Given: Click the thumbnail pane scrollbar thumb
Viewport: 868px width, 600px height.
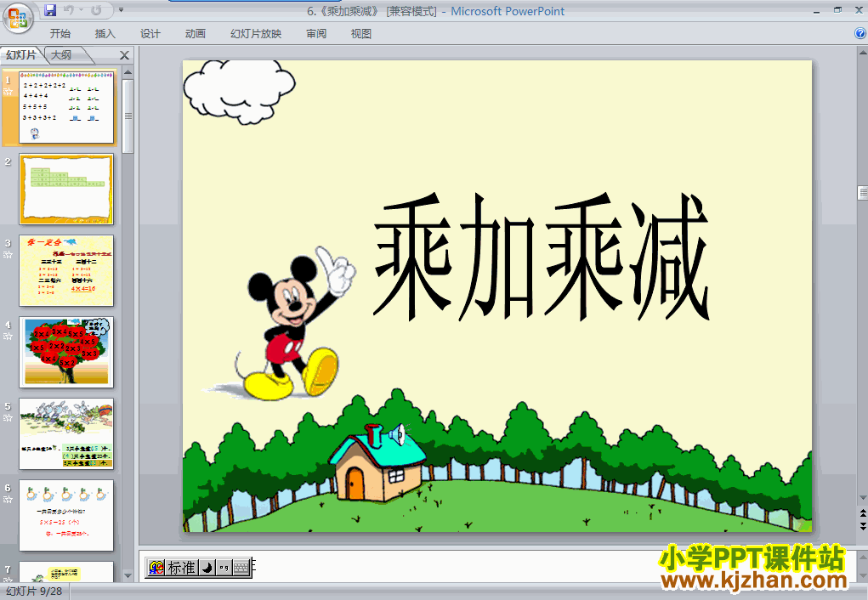Looking at the screenshot, I should (x=128, y=116).
